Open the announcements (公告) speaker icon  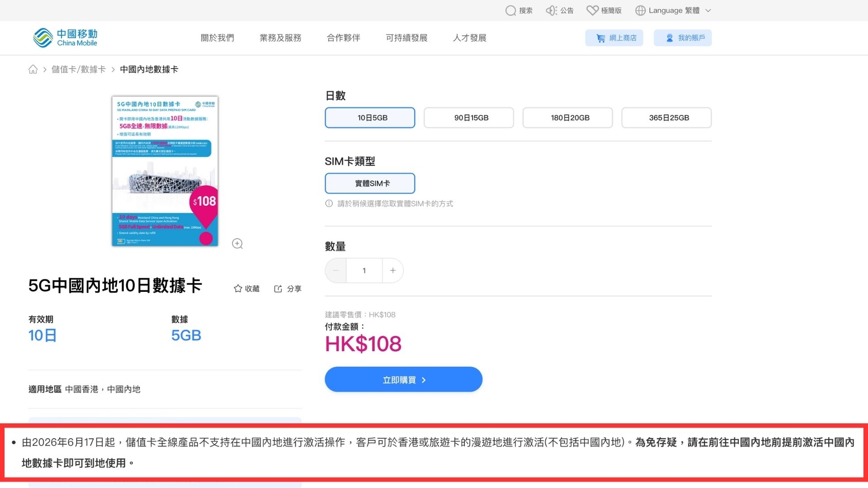point(551,10)
